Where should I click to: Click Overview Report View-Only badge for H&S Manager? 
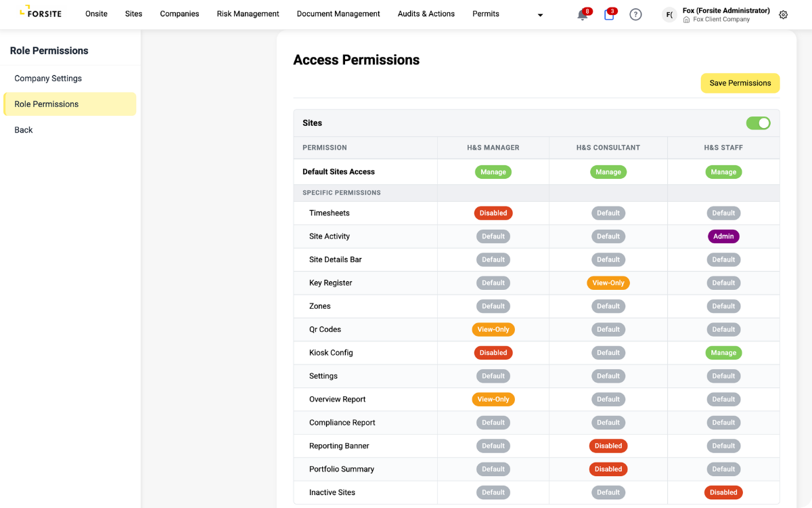pyautogui.click(x=493, y=400)
